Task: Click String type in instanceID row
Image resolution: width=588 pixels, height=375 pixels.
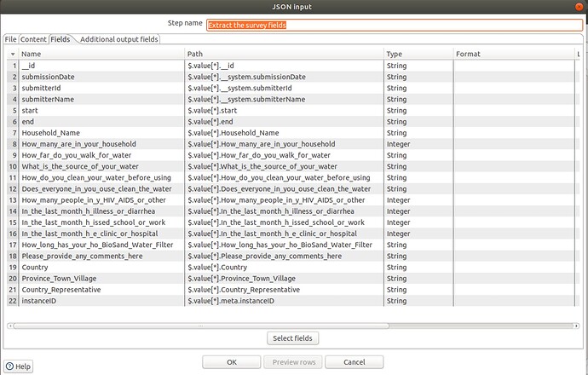Action: [418, 301]
